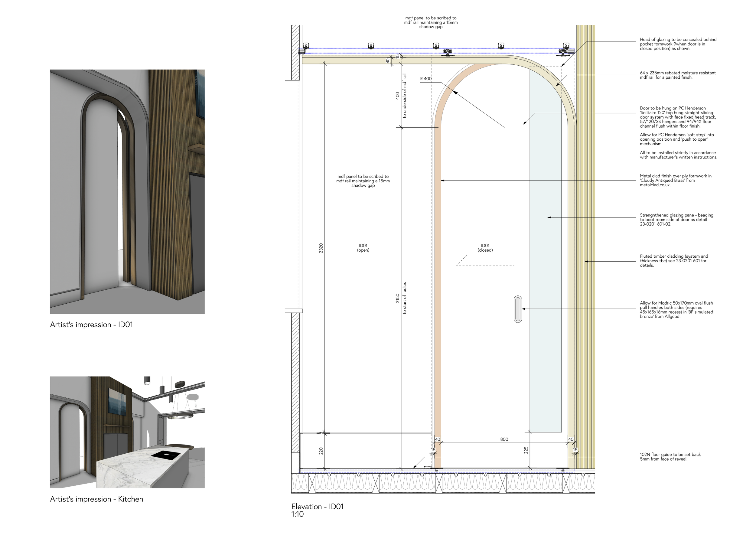
Task: Click the "800" door width dimension
Action: coord(504,439)
